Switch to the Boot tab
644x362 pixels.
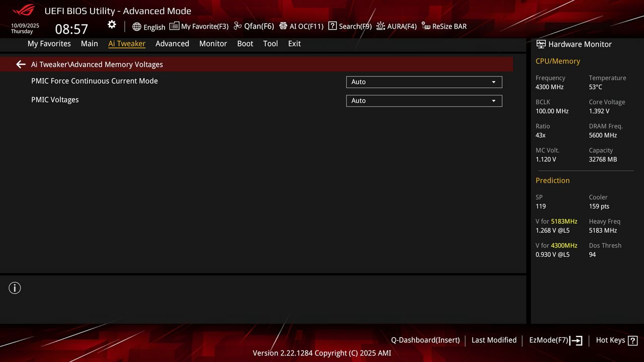click(245, 44)
